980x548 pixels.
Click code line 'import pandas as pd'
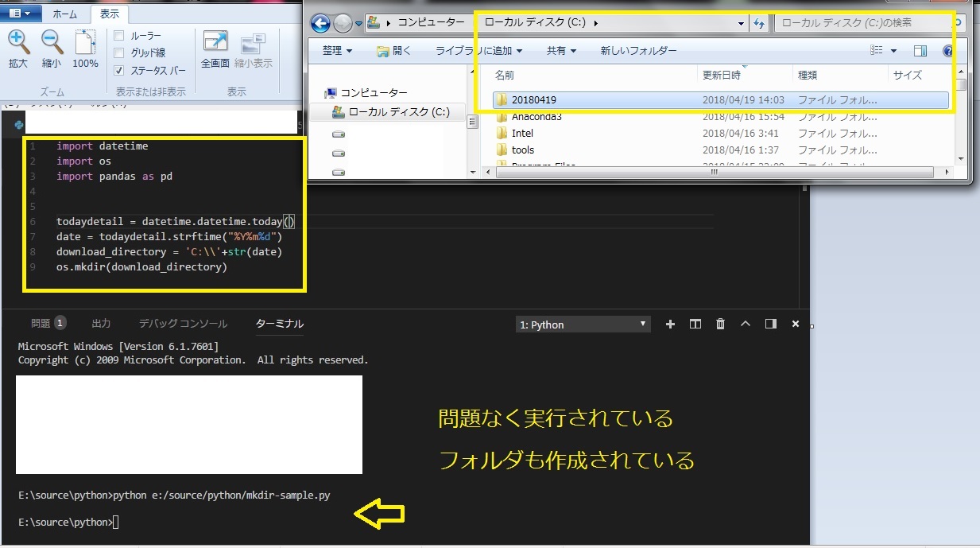point(114,177)
